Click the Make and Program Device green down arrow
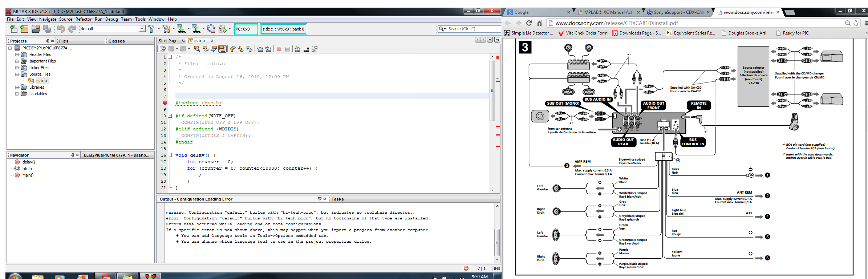The width and height of the screenshot is (868, 279). [x=181, y=29]
